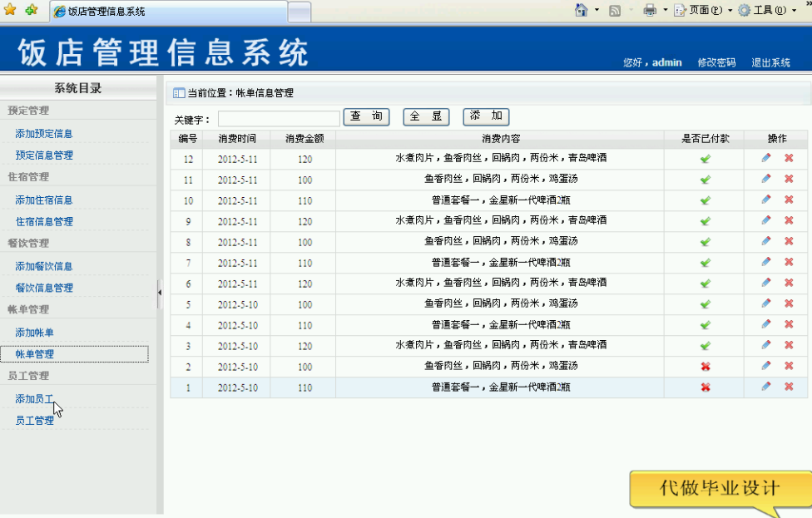Open a new blank browser tab
Image resolution: width=812 pixels, height=518 pixels.
300,12
